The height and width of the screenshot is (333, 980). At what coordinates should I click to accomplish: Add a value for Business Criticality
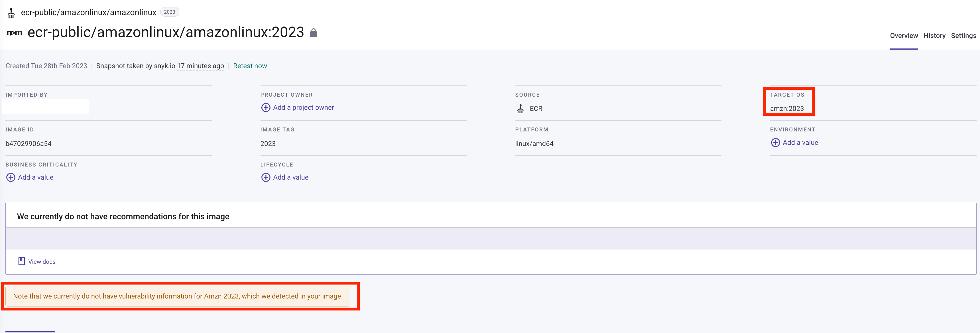[x=36, y=177]
